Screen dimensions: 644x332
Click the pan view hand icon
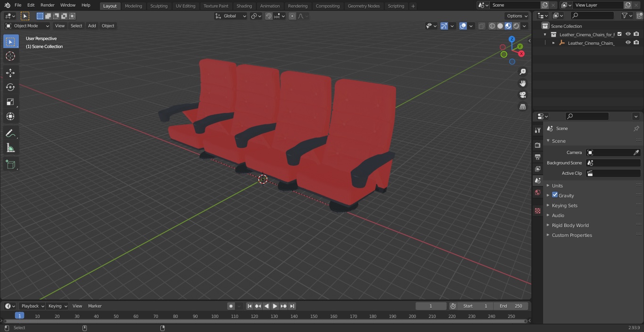tap(522, 83)
